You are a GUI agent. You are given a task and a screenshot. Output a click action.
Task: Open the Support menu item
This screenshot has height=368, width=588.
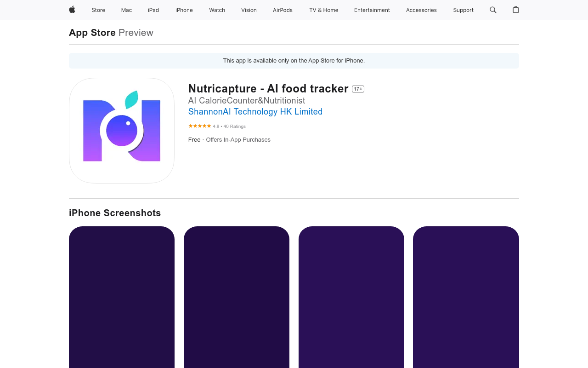pos(463,10)
